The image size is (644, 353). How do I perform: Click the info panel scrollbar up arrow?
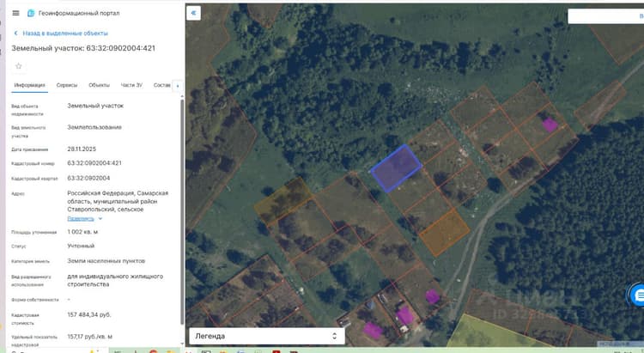click(x=182, y=96)
